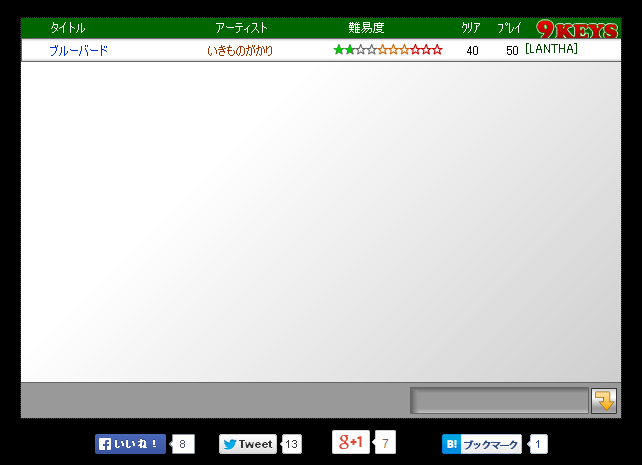Click the orange arrow submit button
This screenshot has width=642, height=465.
point(604,401)
